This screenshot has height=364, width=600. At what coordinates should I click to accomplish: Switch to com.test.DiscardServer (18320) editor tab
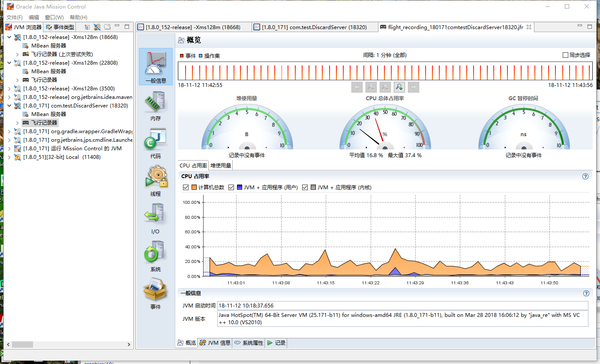(316, 27)
